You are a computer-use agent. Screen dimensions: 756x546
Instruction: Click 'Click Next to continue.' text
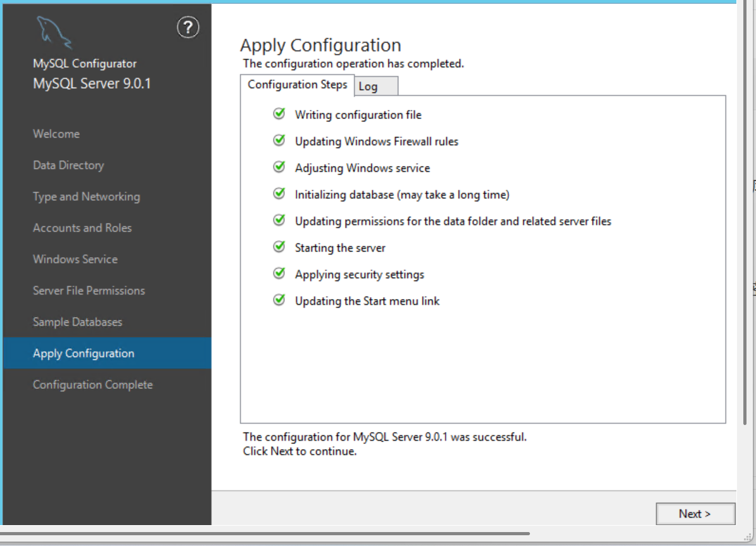tap(300, 451)
